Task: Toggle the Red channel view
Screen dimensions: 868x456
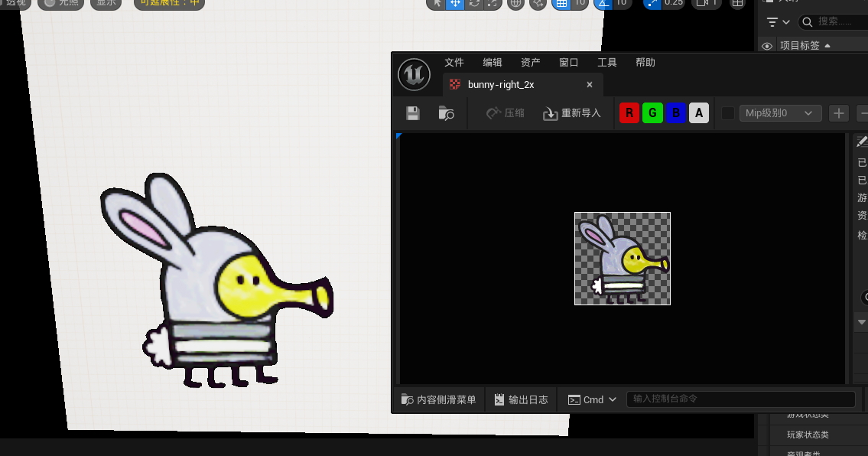Action: pos(629,113)
